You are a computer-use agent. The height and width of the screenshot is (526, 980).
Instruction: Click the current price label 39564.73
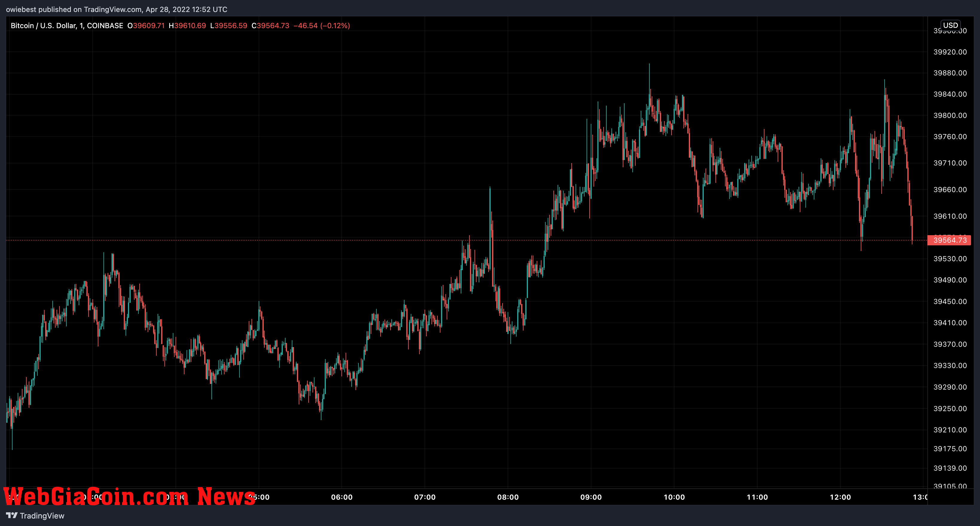tap(950, 240)
